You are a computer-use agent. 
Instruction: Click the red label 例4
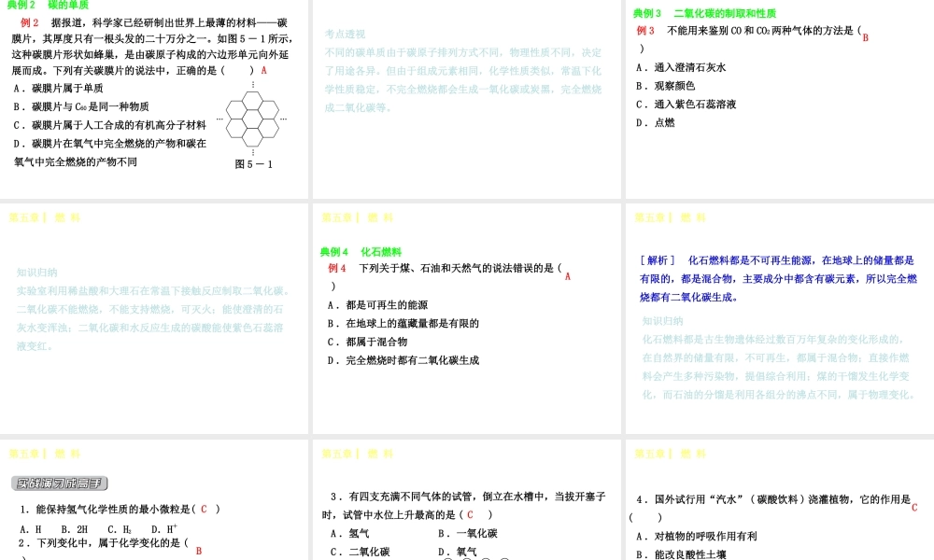click(x=337, y=269)
